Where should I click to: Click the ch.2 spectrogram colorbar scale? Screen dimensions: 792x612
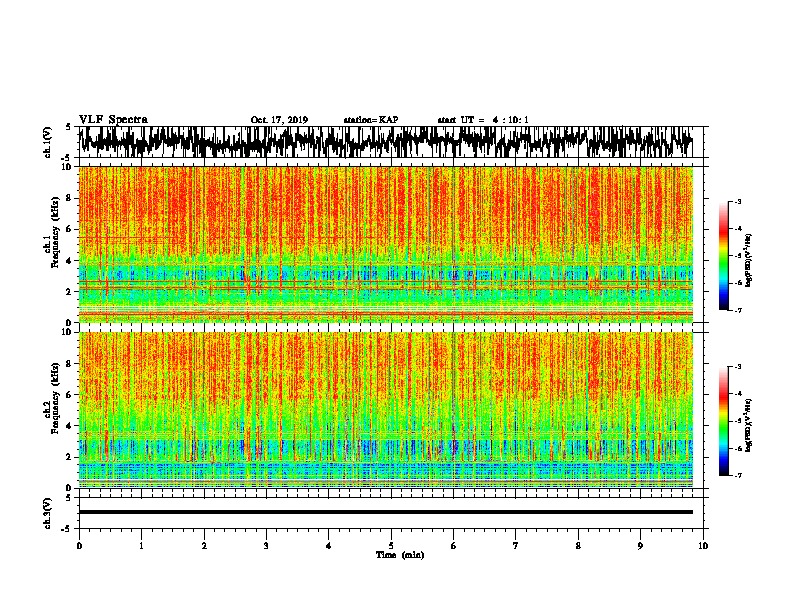[x=723, y=421]
